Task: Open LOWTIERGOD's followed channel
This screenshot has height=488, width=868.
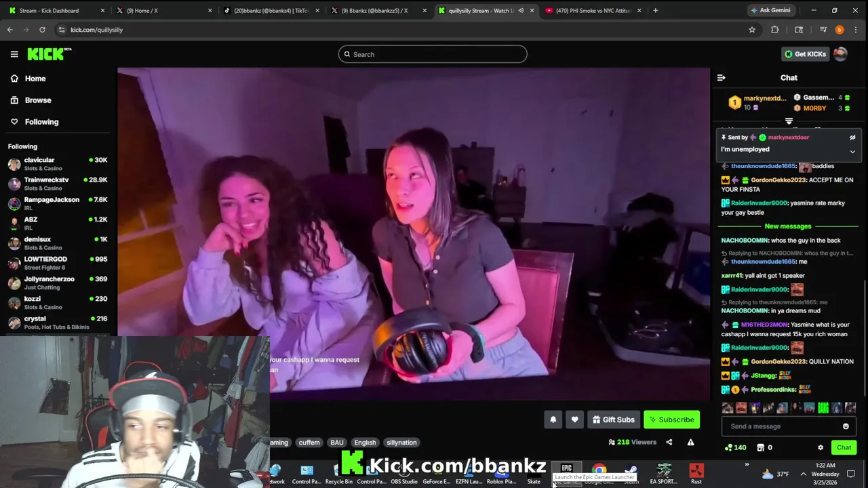Action: pyautogui.click(x=58, y=263)
